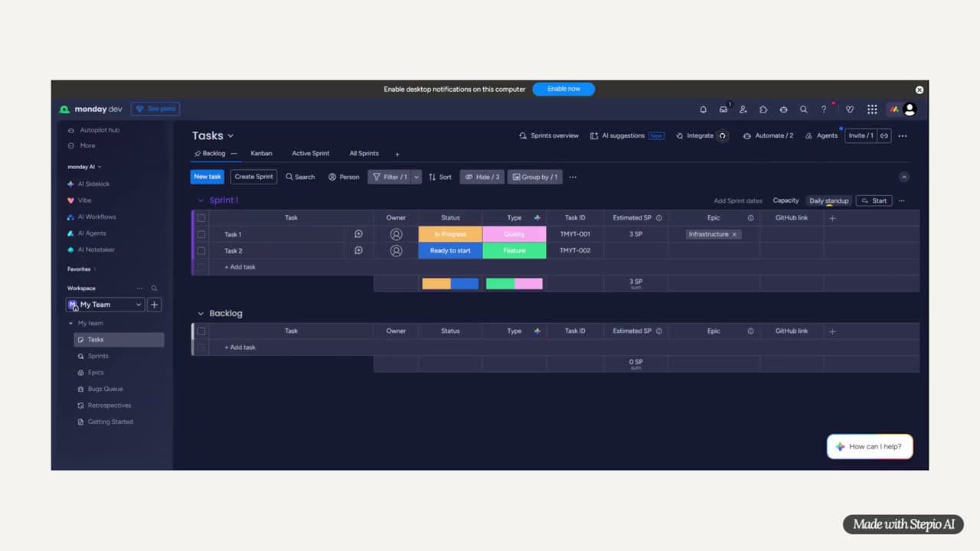Screen dimensions: 980x551
Task: Click the Enable now notifications button
Action: coord(563,89)
